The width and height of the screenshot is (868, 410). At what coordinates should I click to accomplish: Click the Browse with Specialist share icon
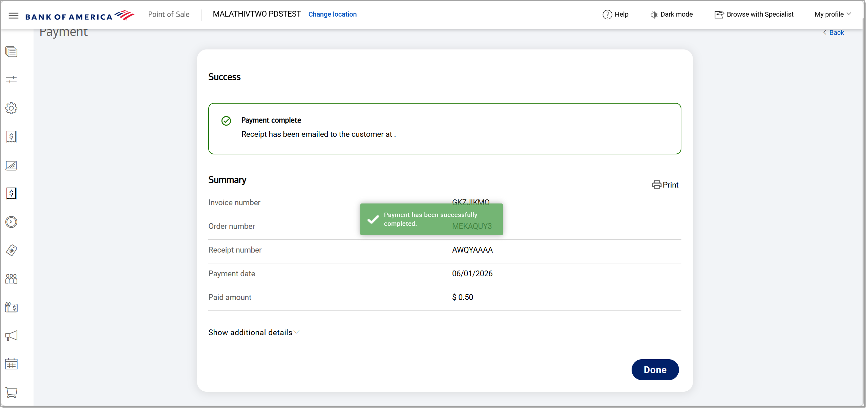point(719,15)
